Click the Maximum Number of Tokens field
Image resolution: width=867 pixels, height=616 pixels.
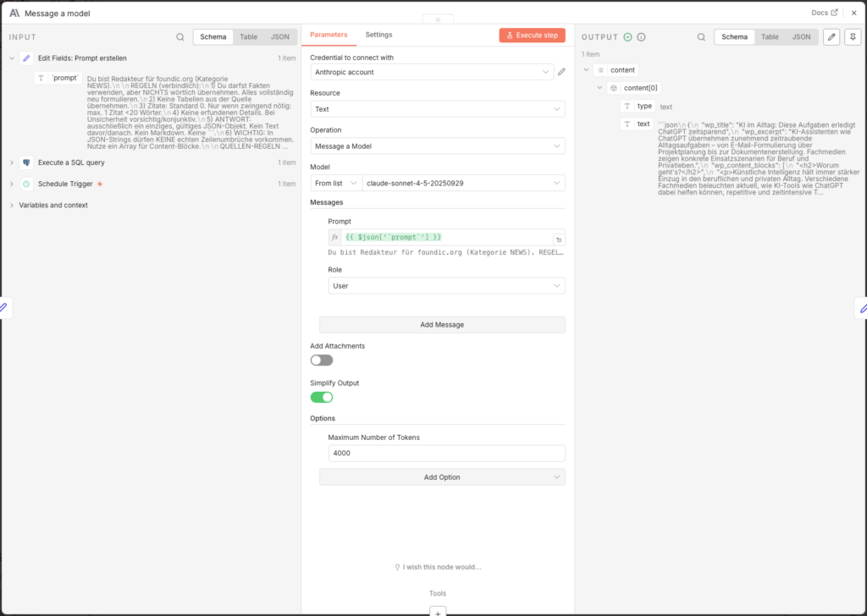[x=446, y=453]
